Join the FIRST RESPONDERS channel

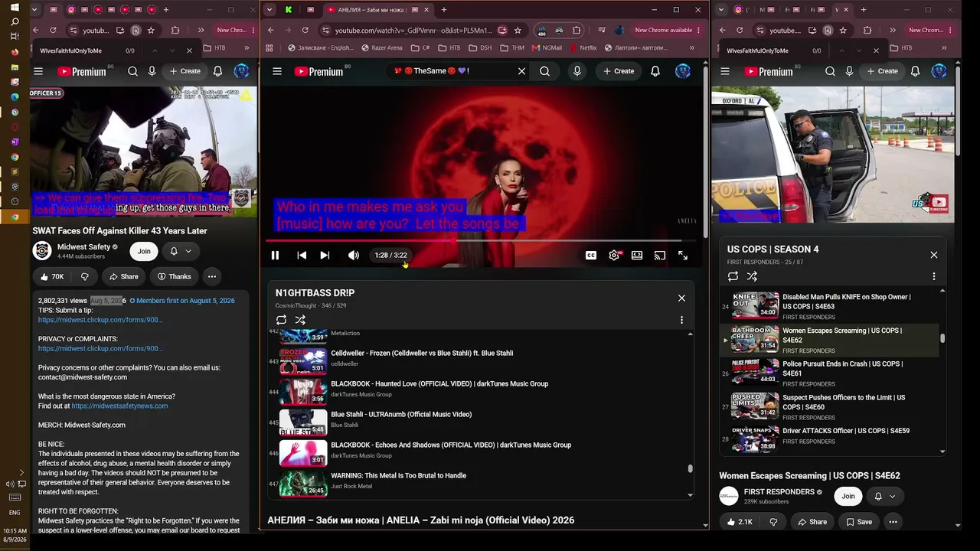point(848,496)
